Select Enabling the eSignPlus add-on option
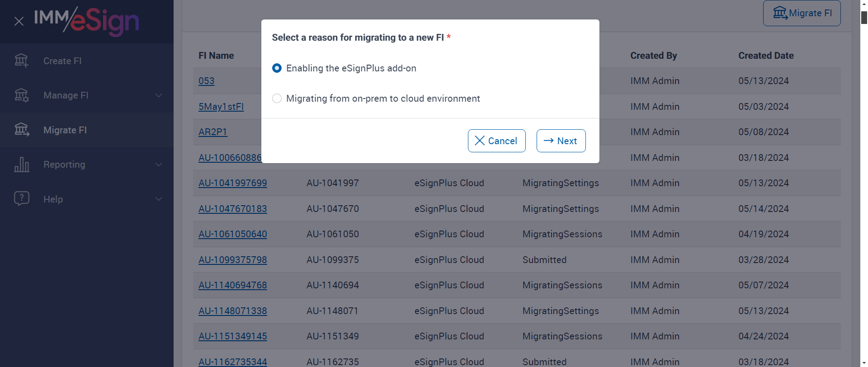 277,68
